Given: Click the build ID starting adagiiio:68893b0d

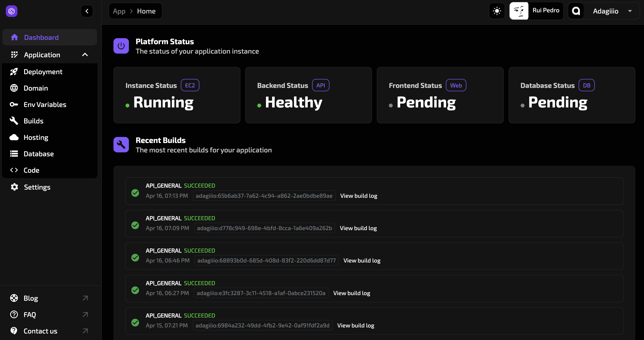Looking at the screenshot, I should [266, 261].
